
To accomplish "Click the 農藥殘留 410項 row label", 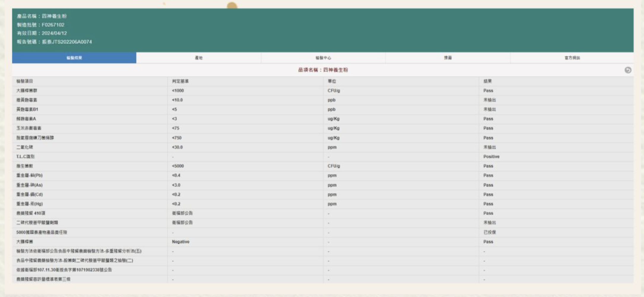I will 31,213.
